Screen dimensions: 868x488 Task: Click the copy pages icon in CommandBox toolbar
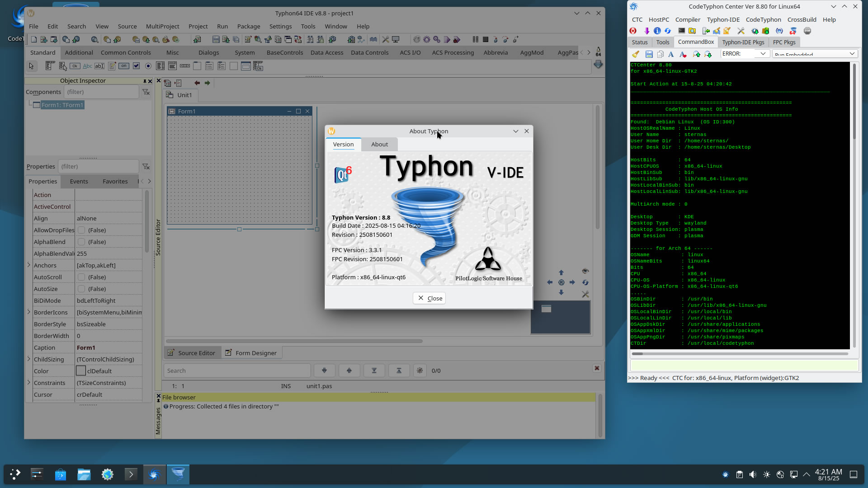pyautogui.click(x=660, y=54)
